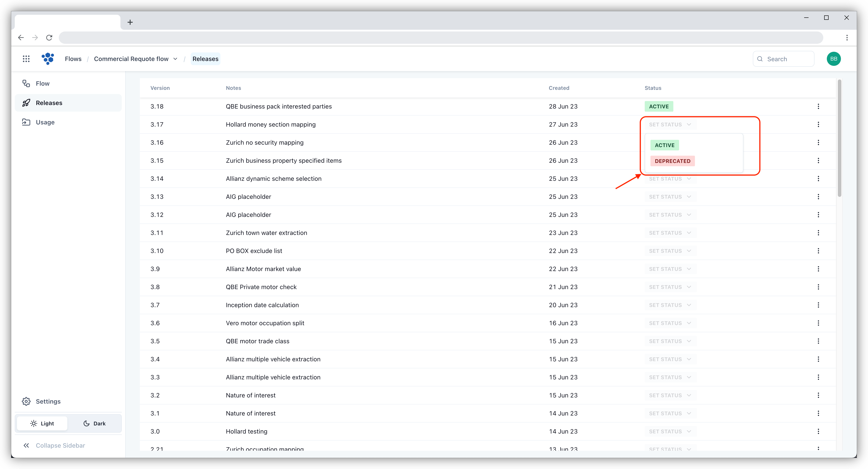
Task: Switch to Dark theme
Action: [x=95, y=423]
